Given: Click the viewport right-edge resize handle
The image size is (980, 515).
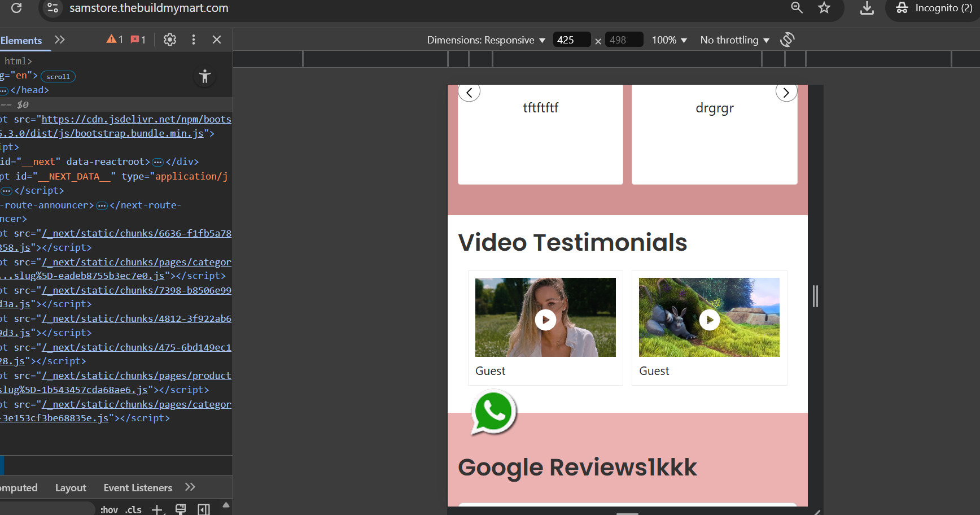Looking at the screenshot, I should tap(815, 296).
